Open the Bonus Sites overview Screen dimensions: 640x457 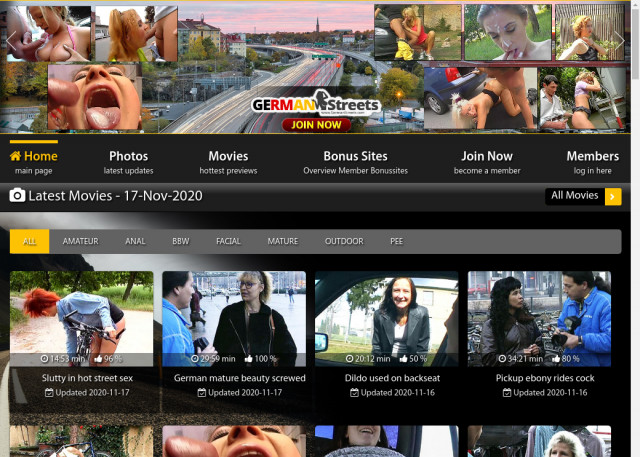pyautogui.click(x=355, y=162)
